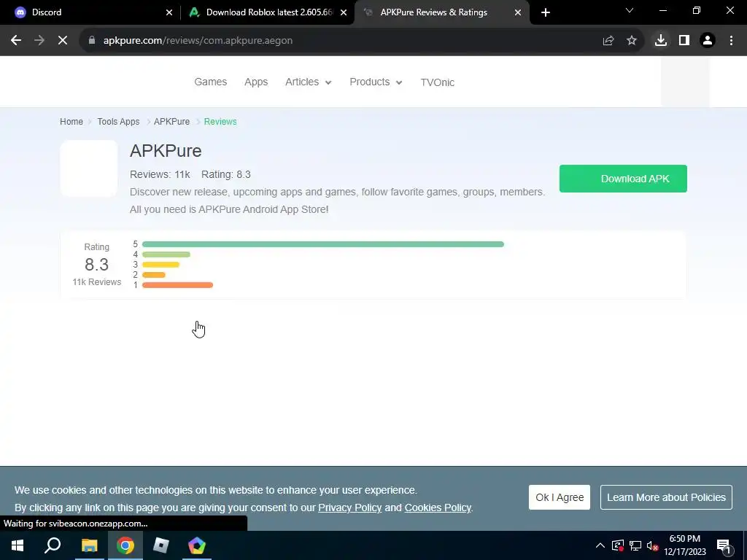The width and height of the screenshot is (747, 560).
Task: Open the Games menu item
Action: (x=211, y=82)
